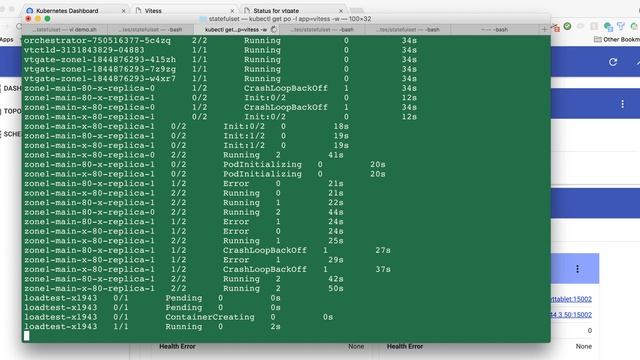This screenshot has height=360, width=640.
Task: Close the Status for vtgate browser tab
Action: [x=341, y=11]
